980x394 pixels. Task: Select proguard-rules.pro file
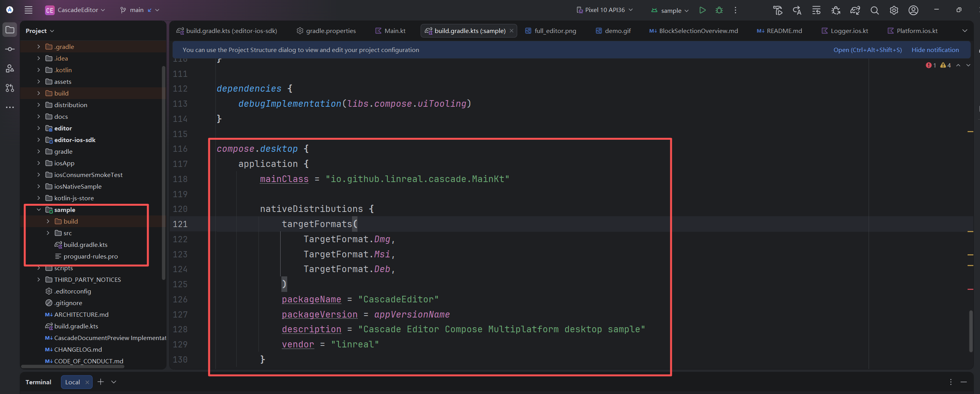[90, 256]
